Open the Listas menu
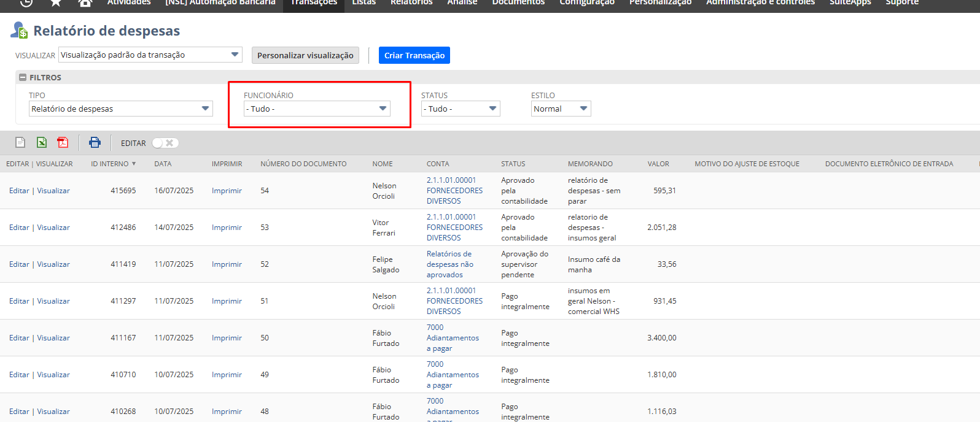This screenshot has width=980, height=422. pyautogui.click(x=364, y=2)
